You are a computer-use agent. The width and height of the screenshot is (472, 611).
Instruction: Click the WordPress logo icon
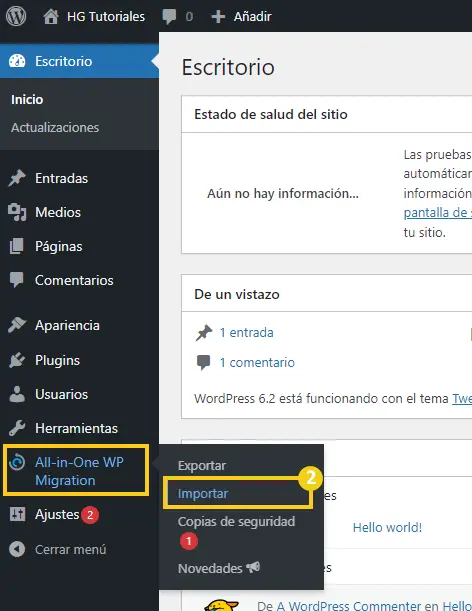click(x=16, y=16)
